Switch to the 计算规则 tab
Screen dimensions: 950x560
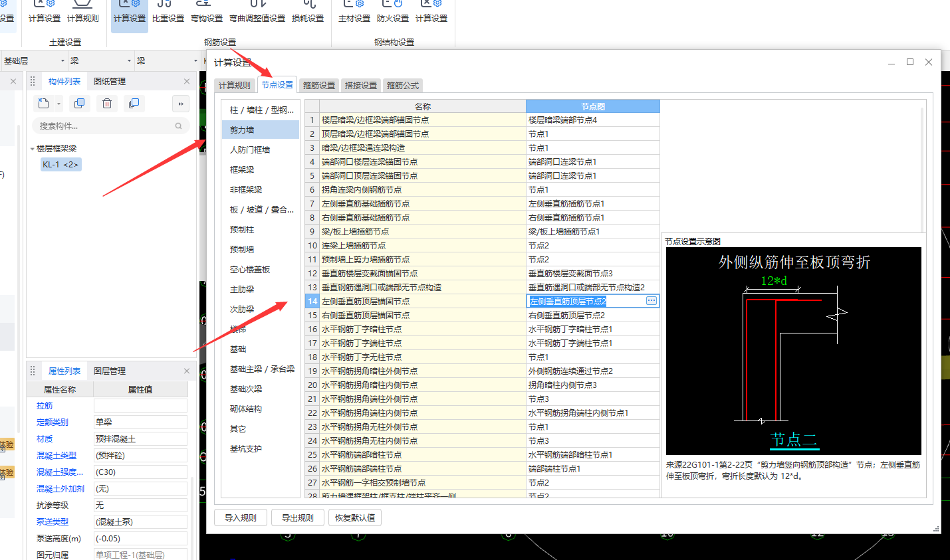235,85
